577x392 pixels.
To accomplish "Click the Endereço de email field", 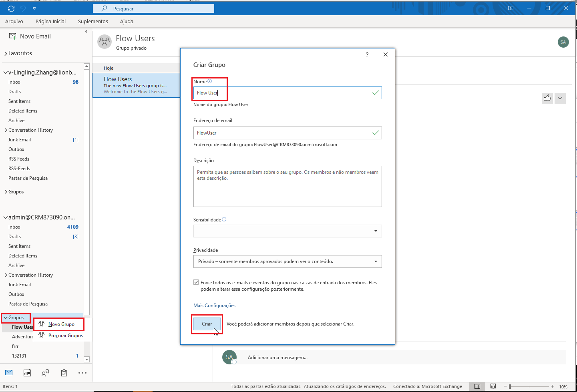I will pyautogui.click(x=287, y=133).
